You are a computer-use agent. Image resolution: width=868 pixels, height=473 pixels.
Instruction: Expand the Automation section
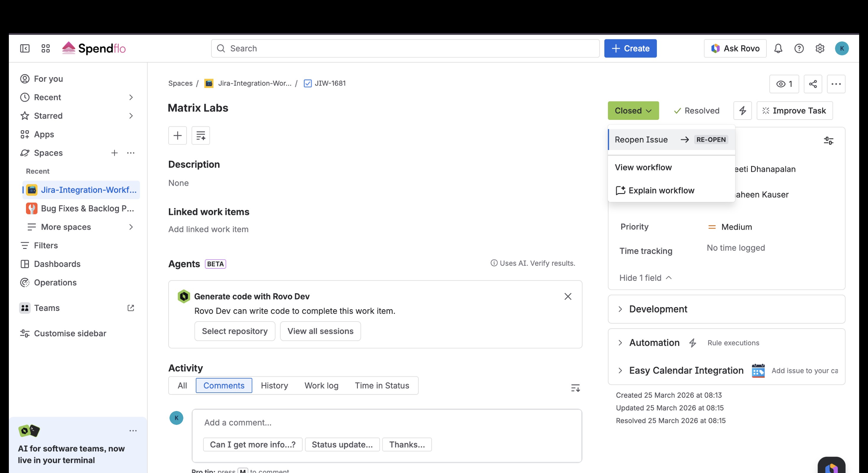[620, 343]
